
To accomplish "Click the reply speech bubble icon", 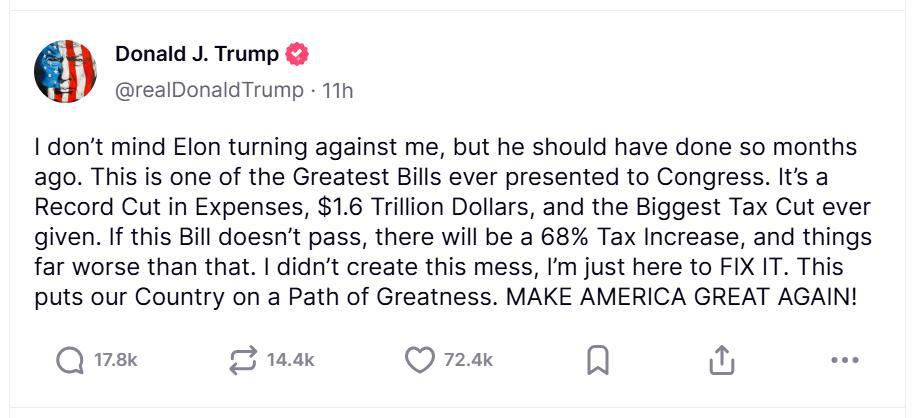I will [69, 361].
